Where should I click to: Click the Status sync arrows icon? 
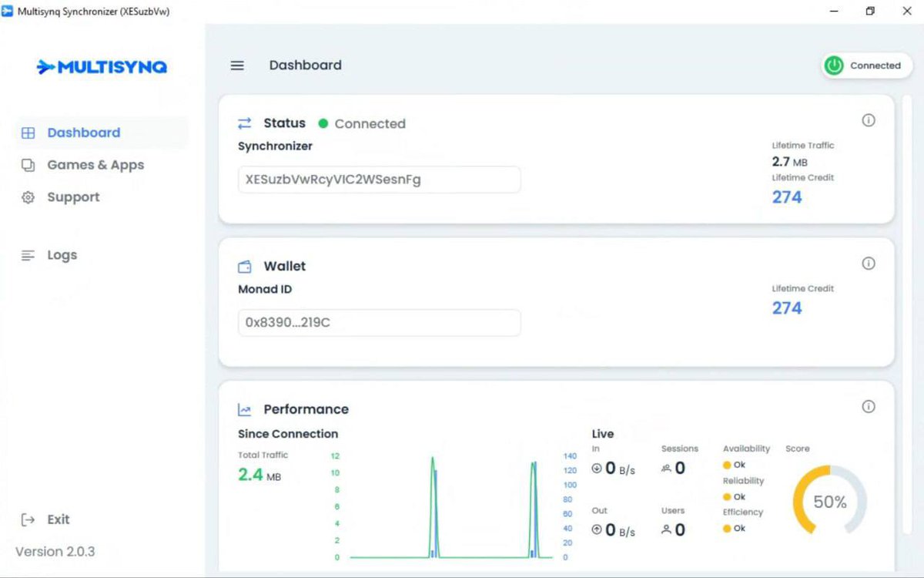pyautogui.click(x=245, y=123)
